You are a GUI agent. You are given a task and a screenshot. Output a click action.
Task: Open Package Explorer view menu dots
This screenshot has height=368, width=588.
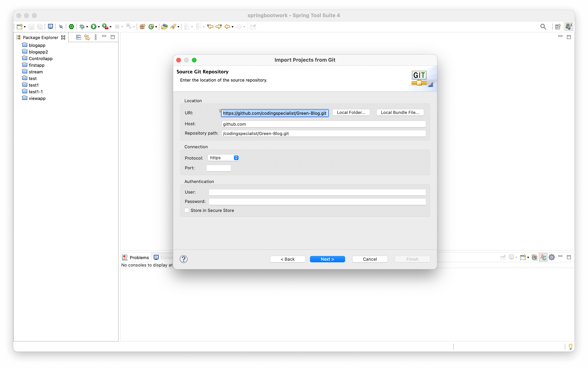[x=96, y=37]
